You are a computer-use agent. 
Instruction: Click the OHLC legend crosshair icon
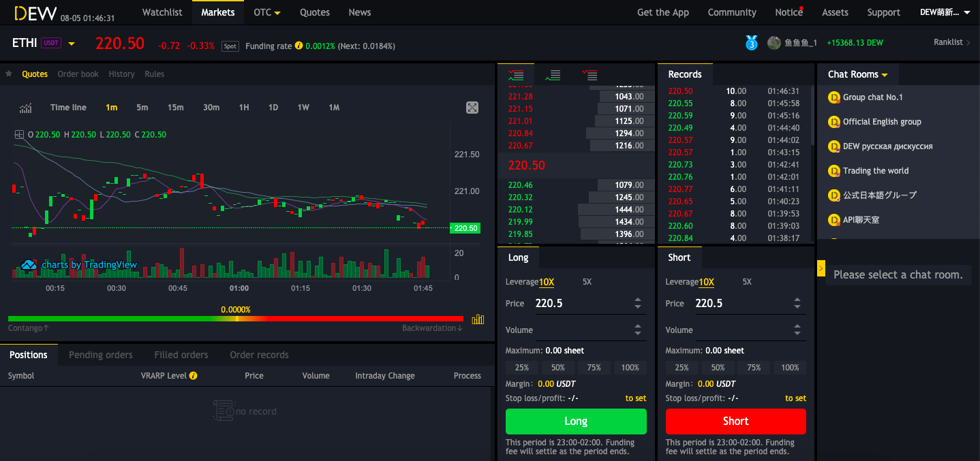pos(19,134)
